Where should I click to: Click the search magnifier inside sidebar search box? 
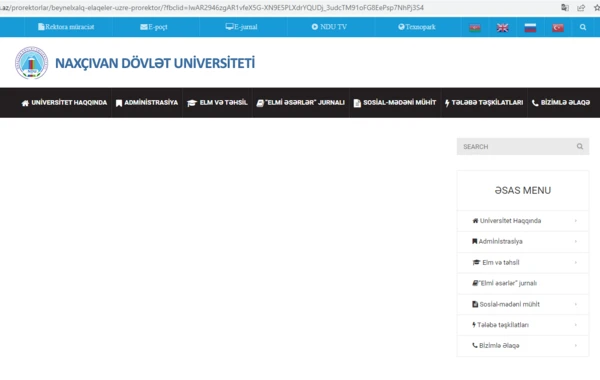pyautogui.click(x=580, y=146)
